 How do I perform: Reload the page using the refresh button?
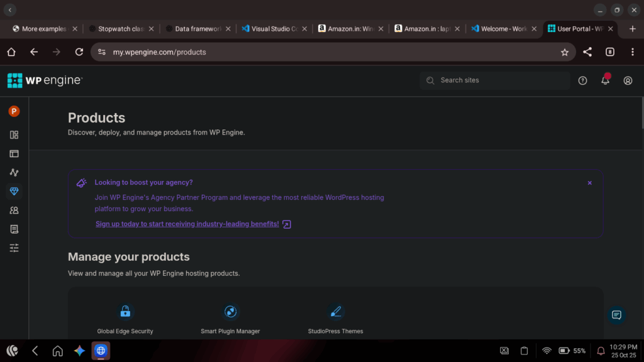coord(79,52)
